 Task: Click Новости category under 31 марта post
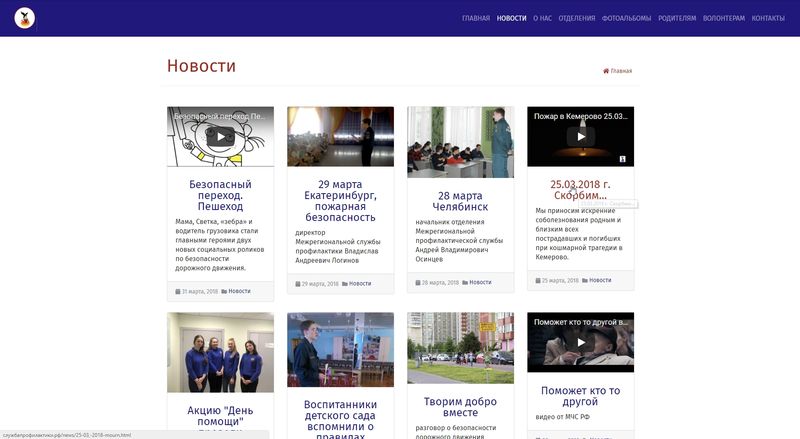point(239,291)
